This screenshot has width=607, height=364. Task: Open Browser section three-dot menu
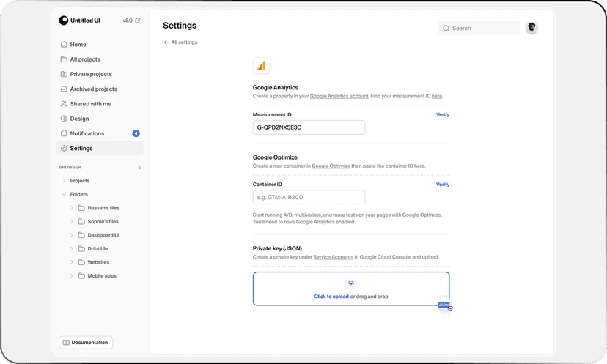pos(140,167)
